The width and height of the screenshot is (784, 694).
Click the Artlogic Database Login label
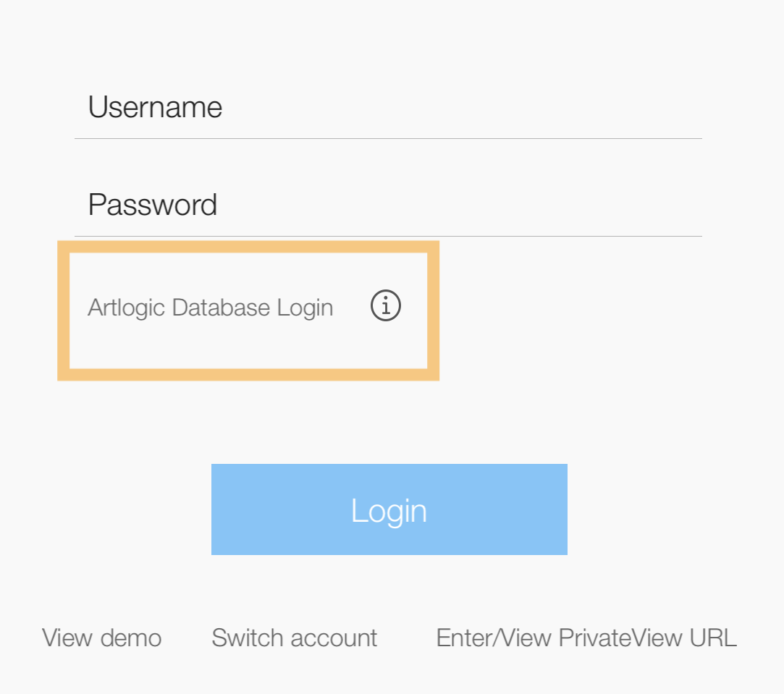(x=211, y=308)
